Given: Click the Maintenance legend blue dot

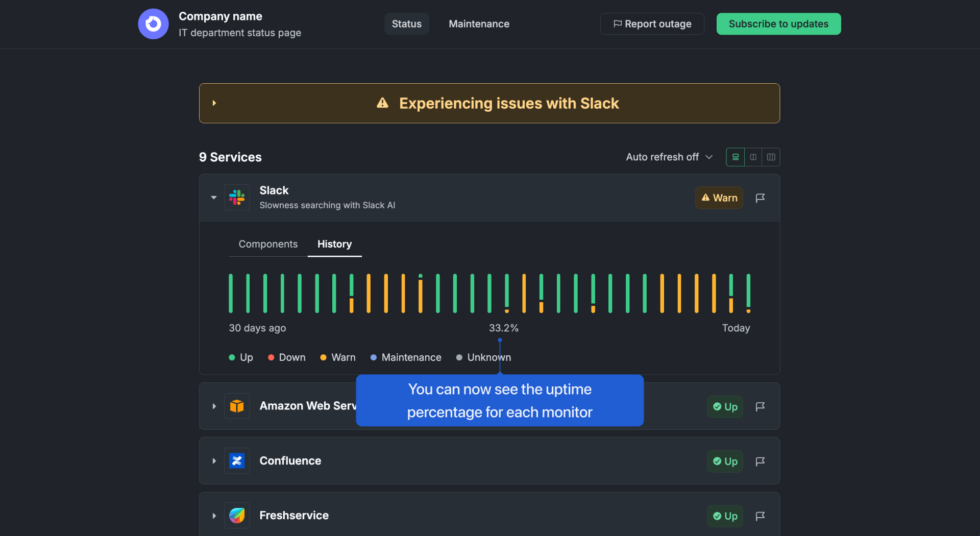Looking at the screenshot, I should pos(374,357).
